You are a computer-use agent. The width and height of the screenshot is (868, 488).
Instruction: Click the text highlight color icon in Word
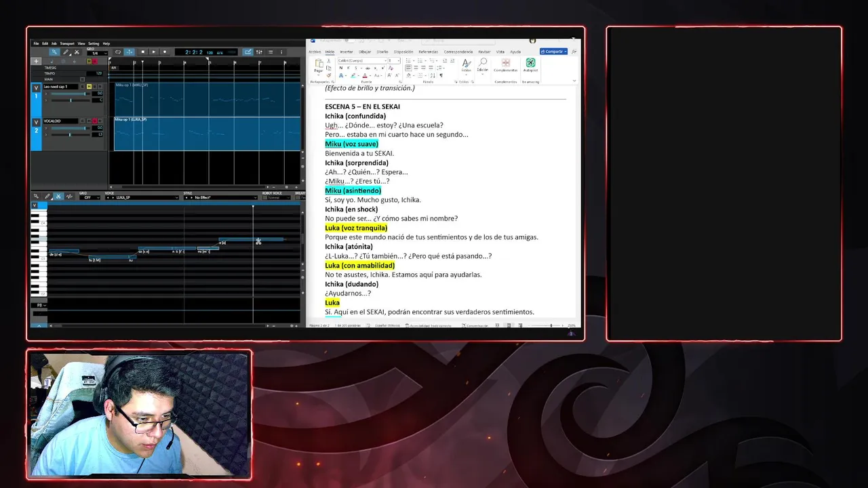(x=353, y=75)
